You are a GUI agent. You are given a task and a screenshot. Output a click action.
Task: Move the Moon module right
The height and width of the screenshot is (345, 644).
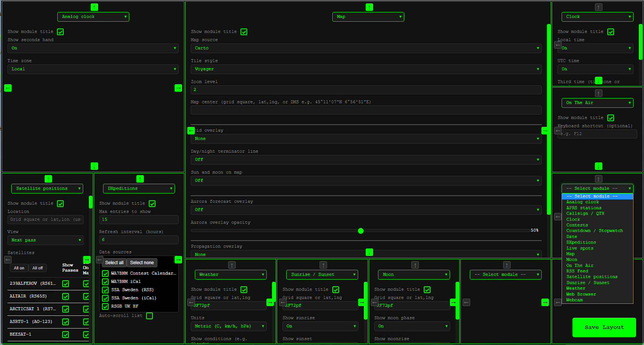point(454,302)
